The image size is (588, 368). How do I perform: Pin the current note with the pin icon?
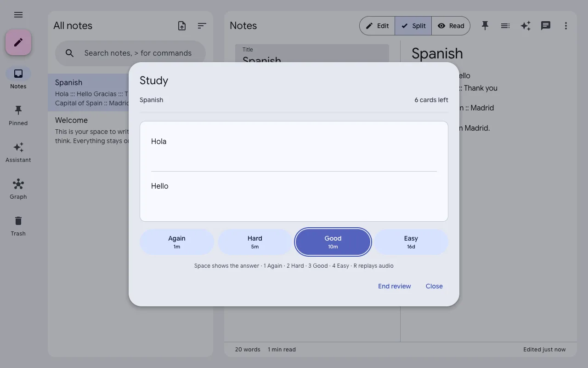point(485,26)
